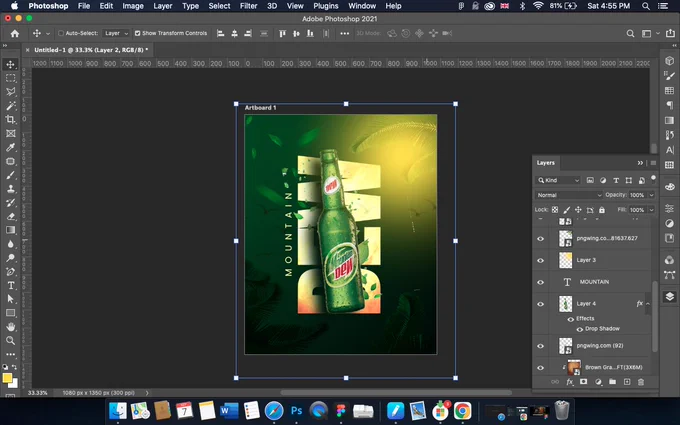
Task: Select the Zoom tool in the toolbar
Action: coord(10,341)
